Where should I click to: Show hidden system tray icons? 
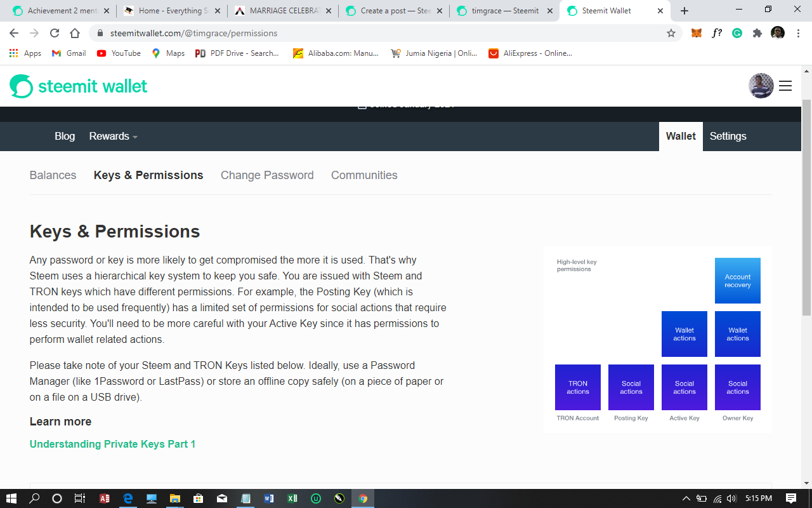click(686, 498)
